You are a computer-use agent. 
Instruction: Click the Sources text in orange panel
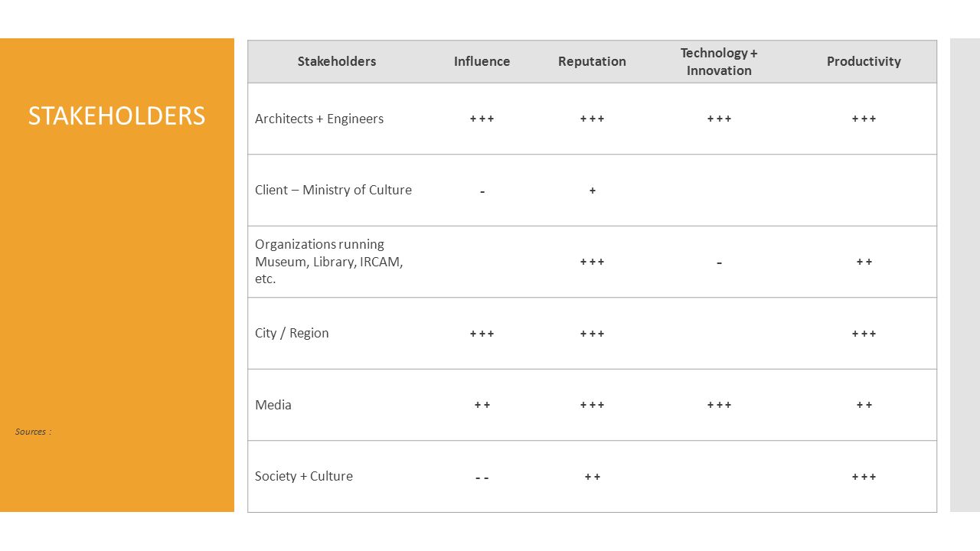(x=33, y=432)
